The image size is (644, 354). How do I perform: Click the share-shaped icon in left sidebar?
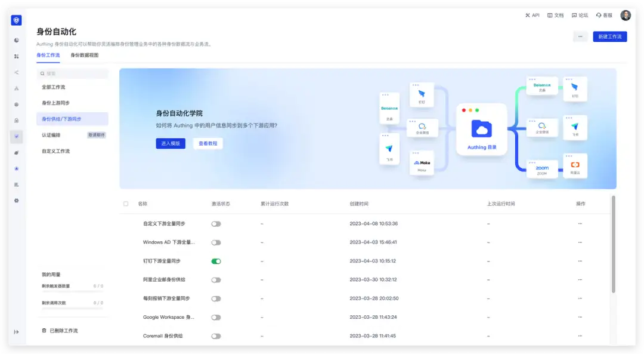[x=17, y=72]
